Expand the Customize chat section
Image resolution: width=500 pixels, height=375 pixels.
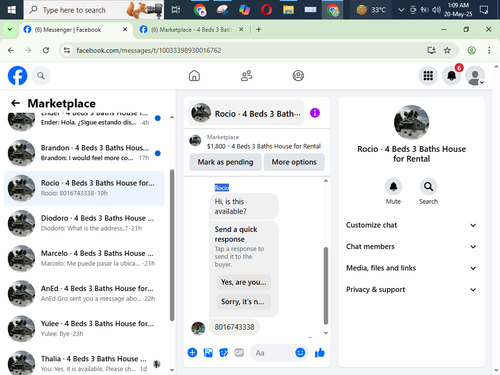(411, 225)
